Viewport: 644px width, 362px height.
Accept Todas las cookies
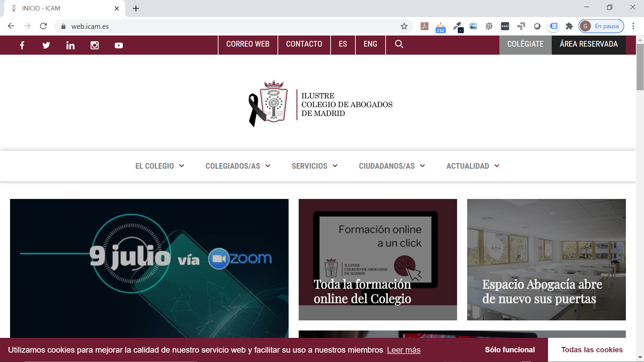point(592,350)
